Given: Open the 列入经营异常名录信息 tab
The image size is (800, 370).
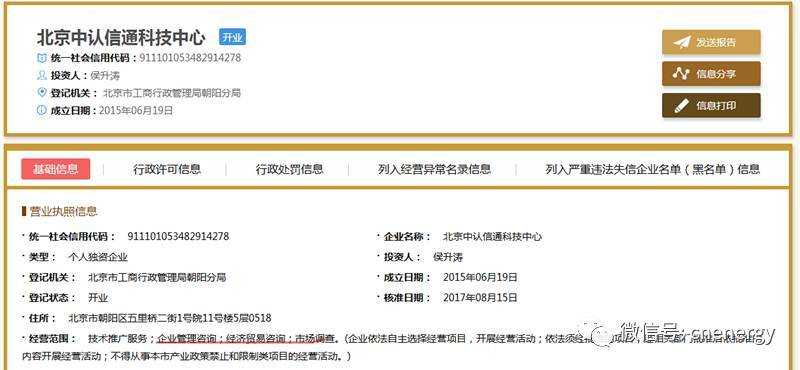Looking at the screenshot, I should point(434,169).
